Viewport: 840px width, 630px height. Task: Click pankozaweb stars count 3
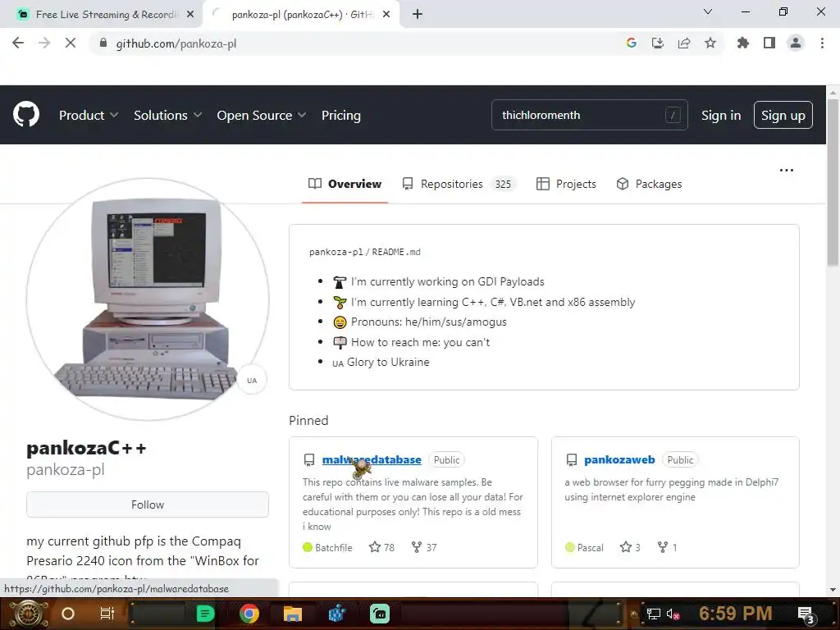[630, 547]
